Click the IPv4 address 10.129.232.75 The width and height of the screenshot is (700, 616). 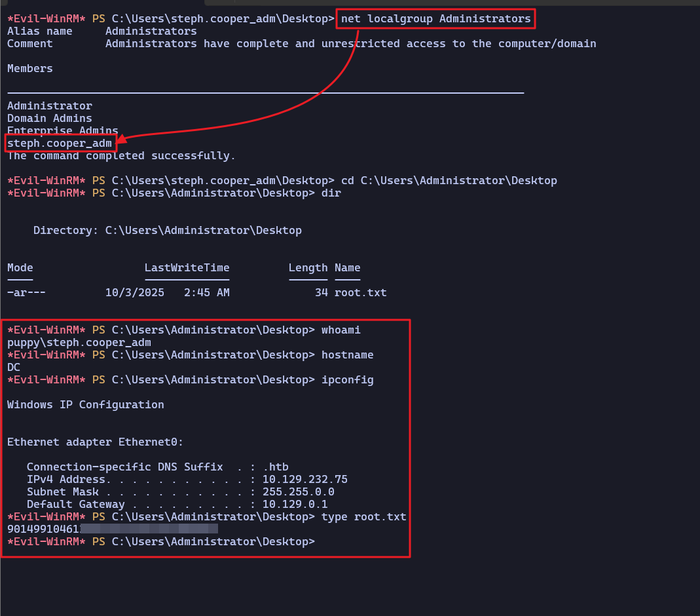304,479
